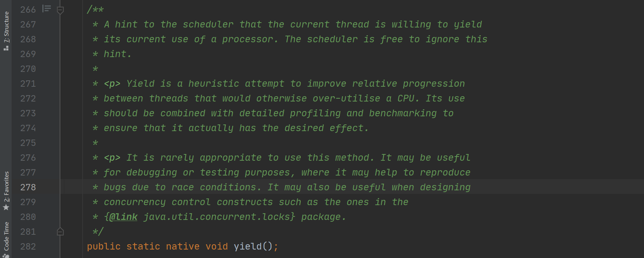Image resolution: width=644 pixels, height=258 pixels.
Task: Click the <p> tag on line 276
Action: tap(112, 158)
